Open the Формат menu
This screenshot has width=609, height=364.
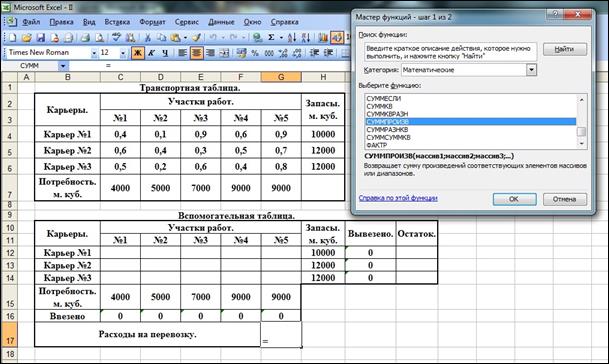(152, 22)
